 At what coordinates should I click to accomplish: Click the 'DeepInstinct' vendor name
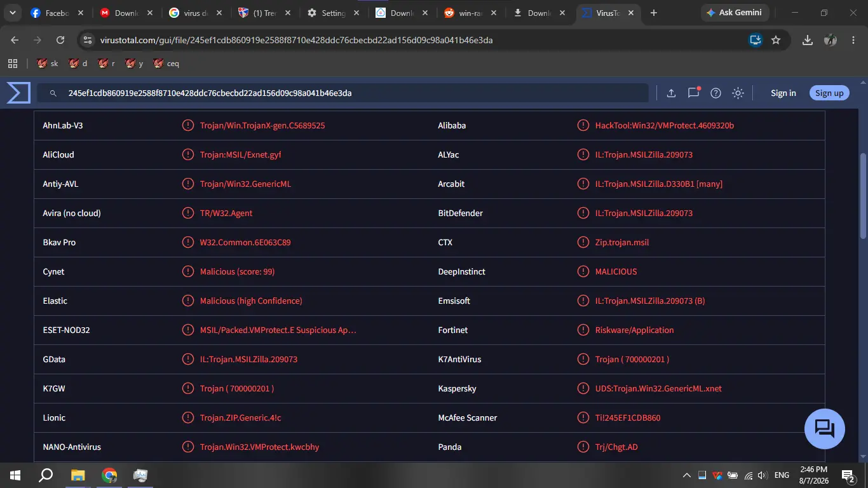pyautogui.click(x=462, y=271)
